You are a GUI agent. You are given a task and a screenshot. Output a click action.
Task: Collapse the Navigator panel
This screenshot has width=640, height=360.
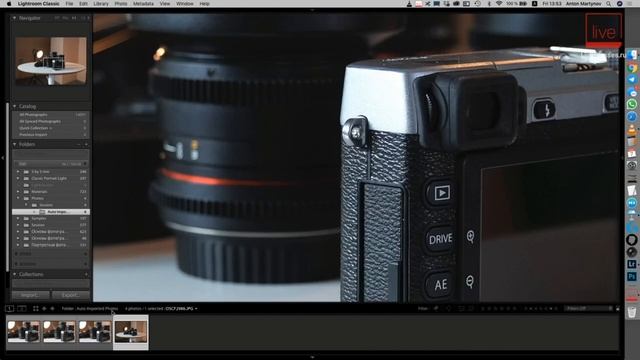tap(14, 18)
